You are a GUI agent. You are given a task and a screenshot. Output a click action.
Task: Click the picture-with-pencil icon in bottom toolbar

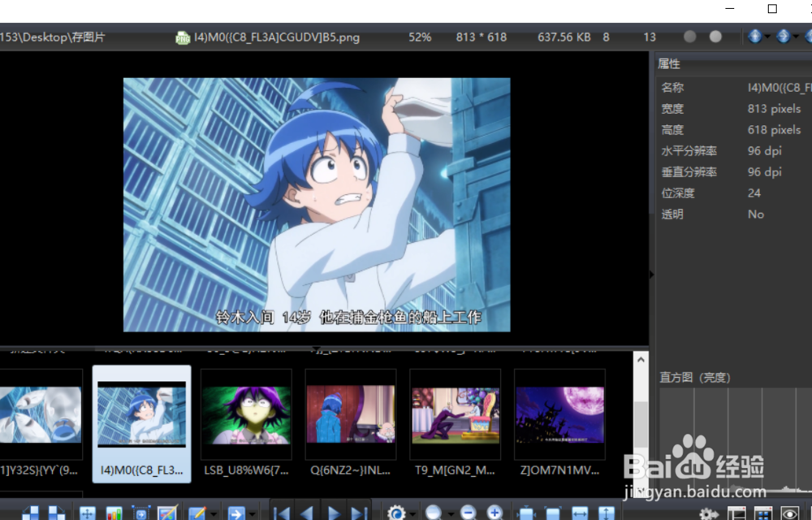[x=167, y=513]
